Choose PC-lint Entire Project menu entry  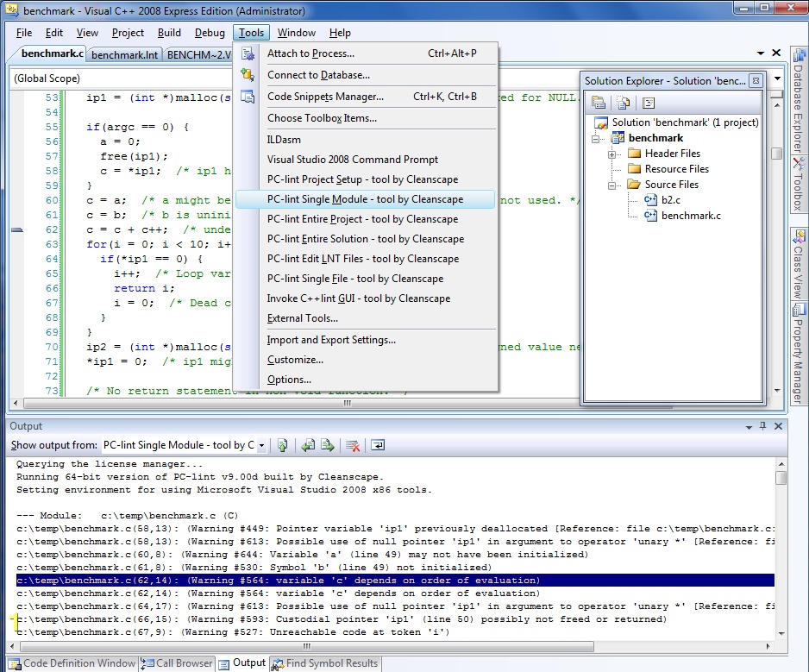(366, 219)
